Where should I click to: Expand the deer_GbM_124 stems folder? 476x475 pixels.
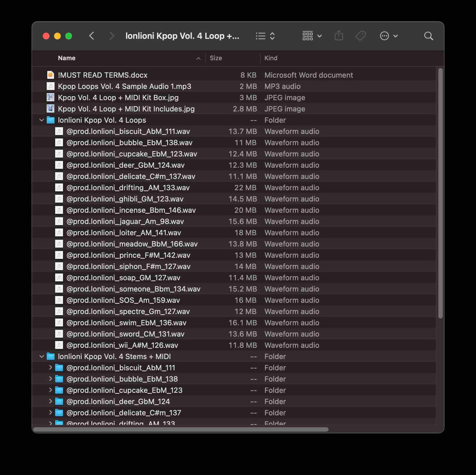pos(51,402)
